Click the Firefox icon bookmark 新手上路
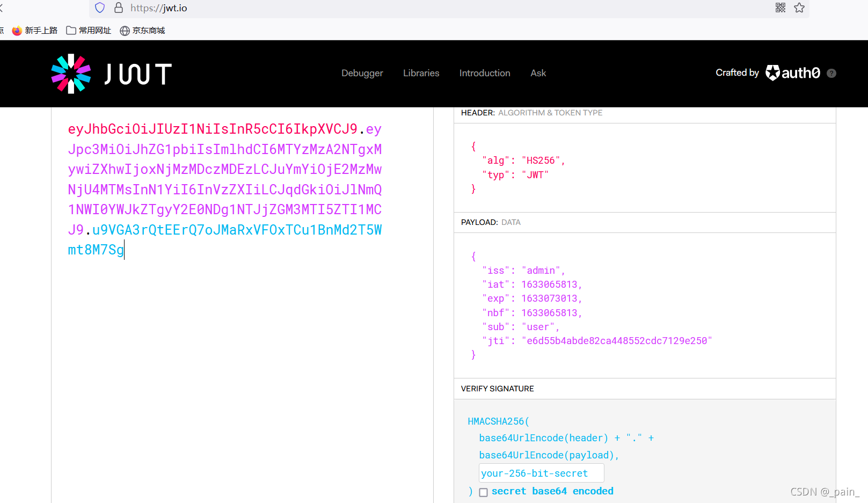 point(35,31)
